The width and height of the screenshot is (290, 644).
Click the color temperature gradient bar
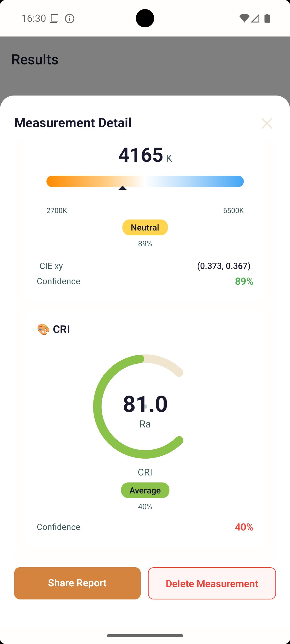click(x=145, y=181)
